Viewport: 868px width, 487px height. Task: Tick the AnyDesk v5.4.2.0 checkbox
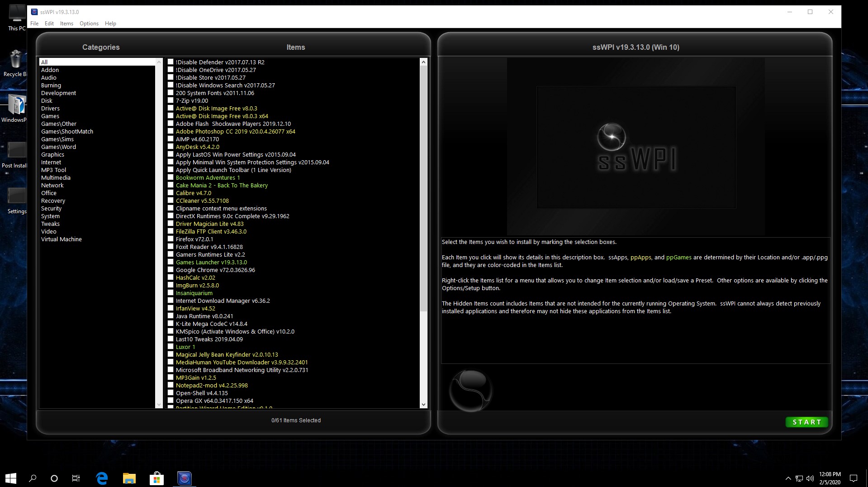click(171, 147)
